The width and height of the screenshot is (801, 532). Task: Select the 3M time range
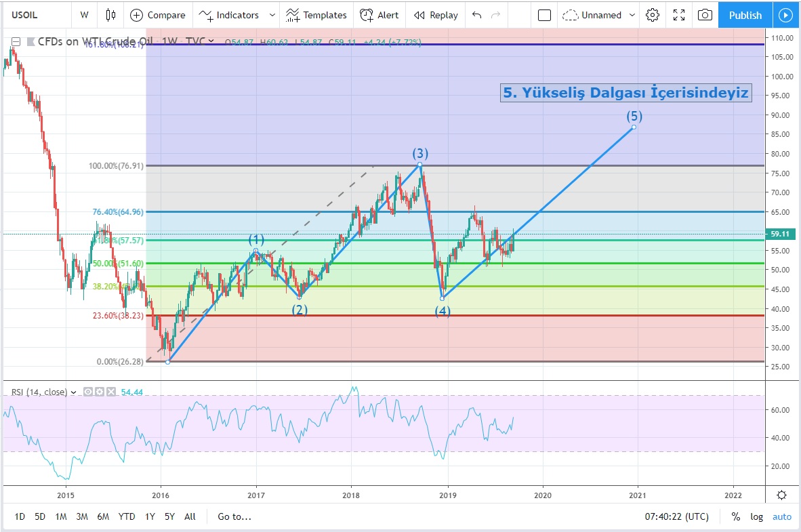tap(82, 516)
